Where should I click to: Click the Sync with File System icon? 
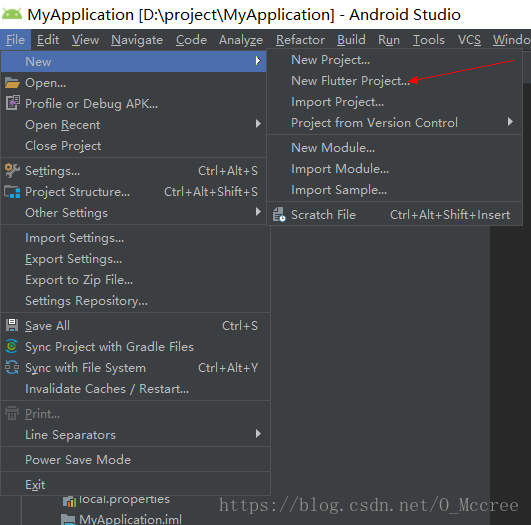click(12, 368)
